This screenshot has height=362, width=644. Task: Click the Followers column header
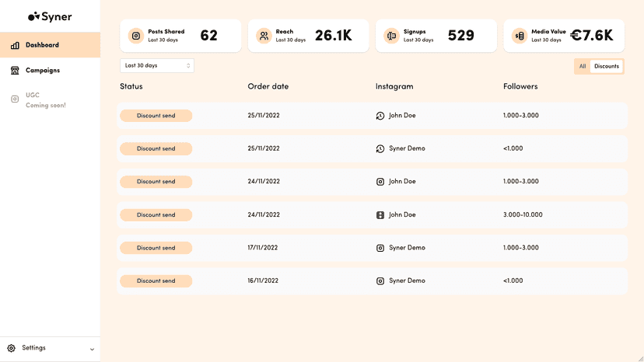(x=520, y=86)
